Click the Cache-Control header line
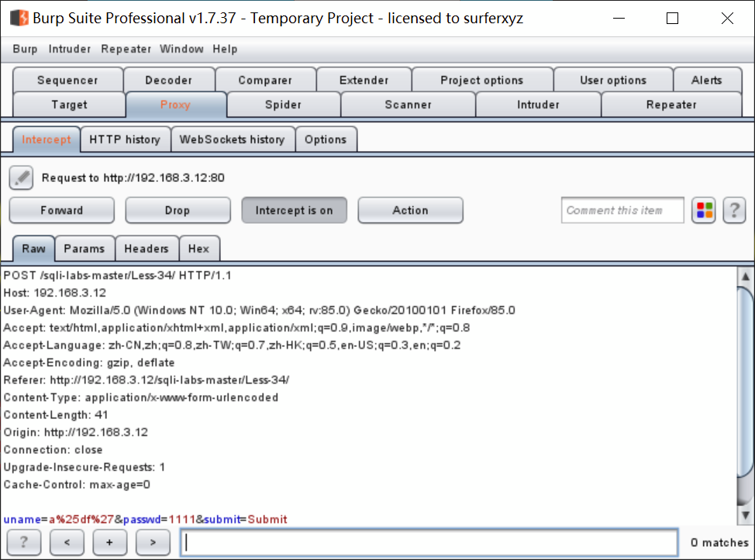This screenshot has width=755, height=560. pos(77,484)
